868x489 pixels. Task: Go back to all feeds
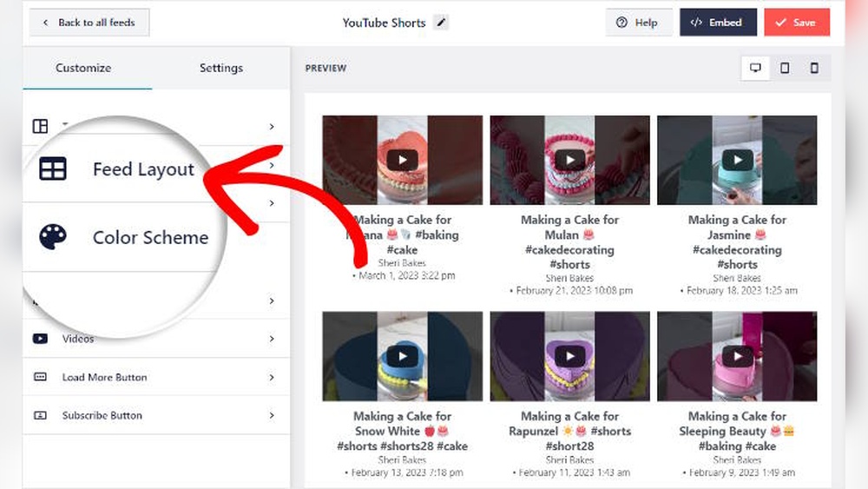coord(89,23)
